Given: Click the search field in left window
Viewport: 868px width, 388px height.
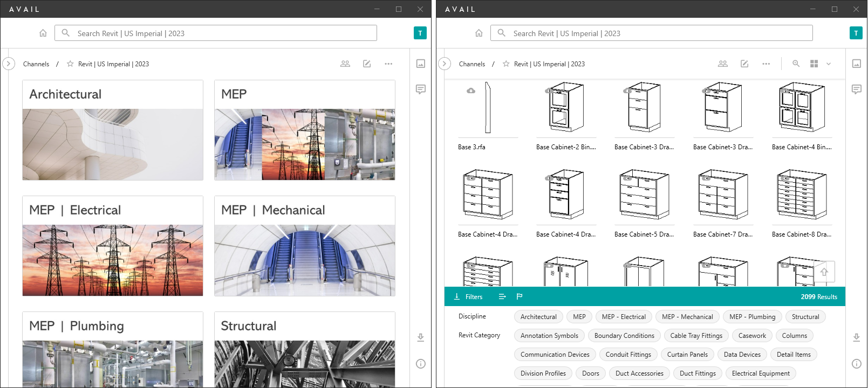Looking at the screenshot, I should click(x=216, y=33).
